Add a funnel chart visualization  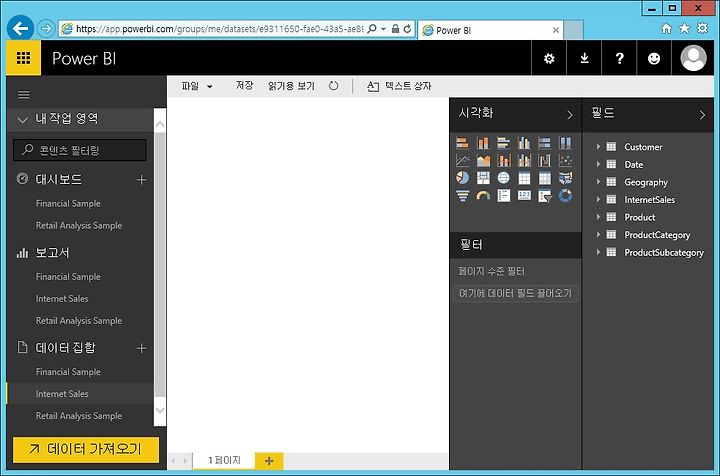point(462,196)
